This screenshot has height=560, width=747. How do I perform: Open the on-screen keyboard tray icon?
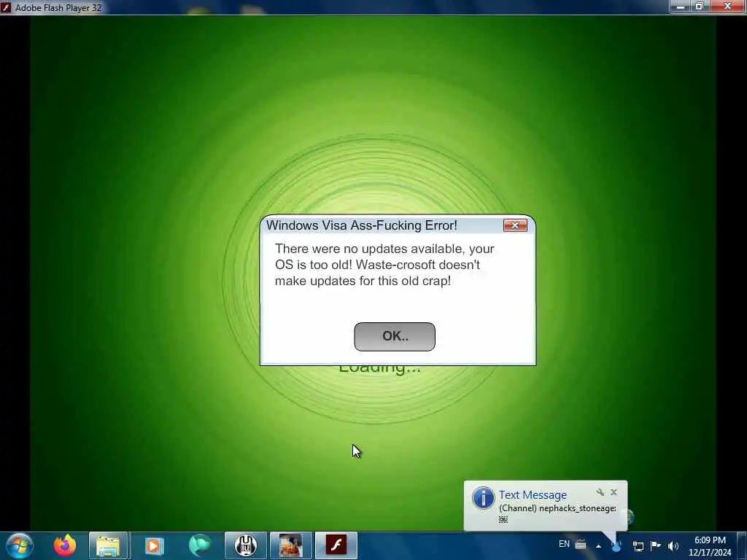(x=581, y=544)
